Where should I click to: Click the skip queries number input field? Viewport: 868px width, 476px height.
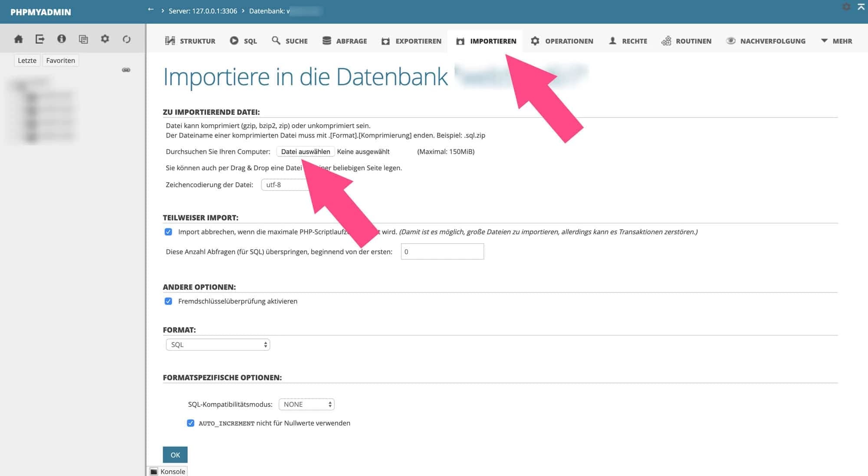[x=442, y=251]
